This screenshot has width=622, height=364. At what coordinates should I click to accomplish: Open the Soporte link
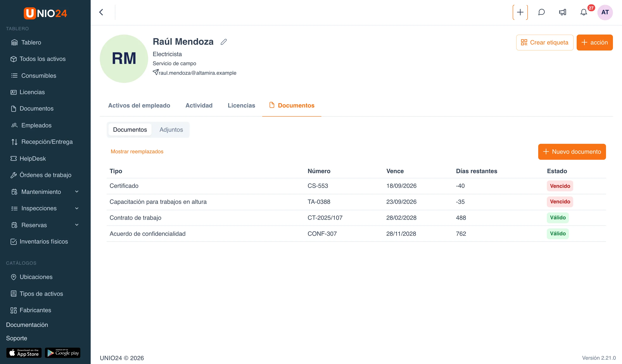point(17,338)
